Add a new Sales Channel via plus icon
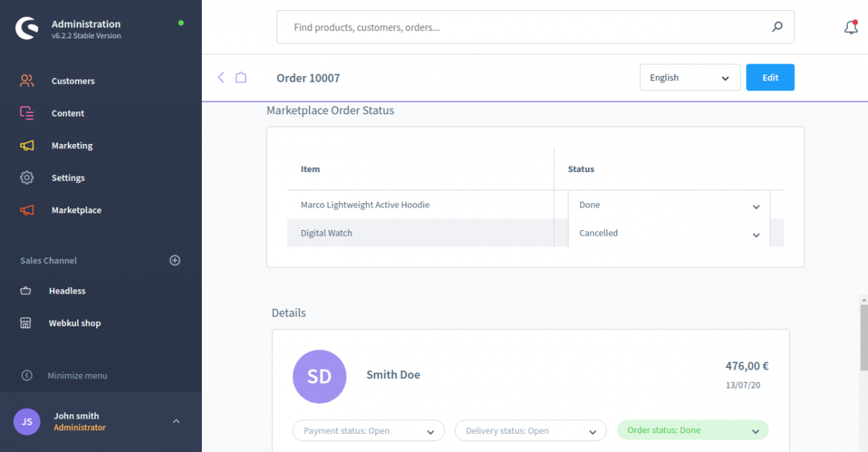 pos(174,260)
